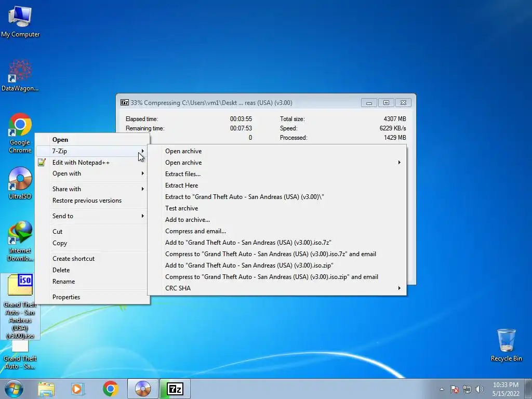Select the DataWagon desktop shortcut
The image size is (532, 399).
tap(20, 75)
